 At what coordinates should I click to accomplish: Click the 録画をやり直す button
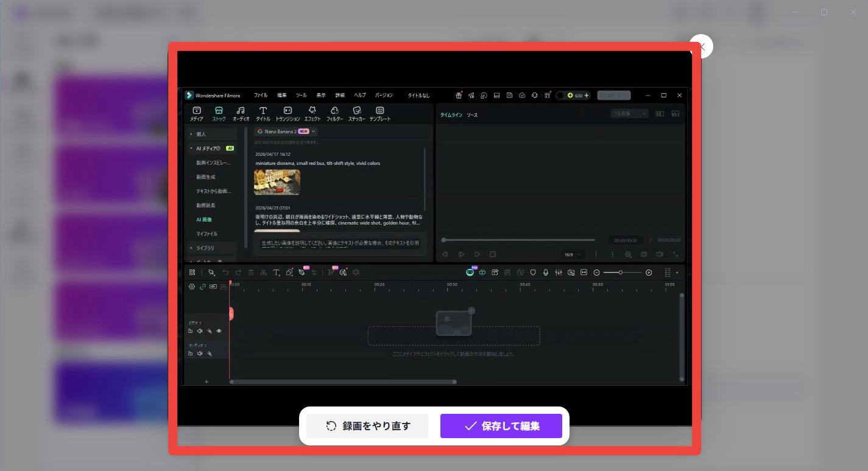click(367, 426)
